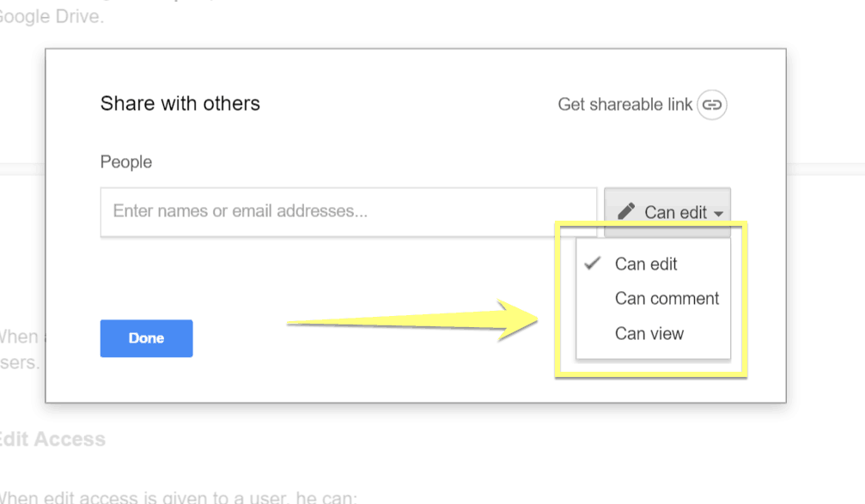Click the People label above the input
Screen dimensions: 865x504
[125, 161]
